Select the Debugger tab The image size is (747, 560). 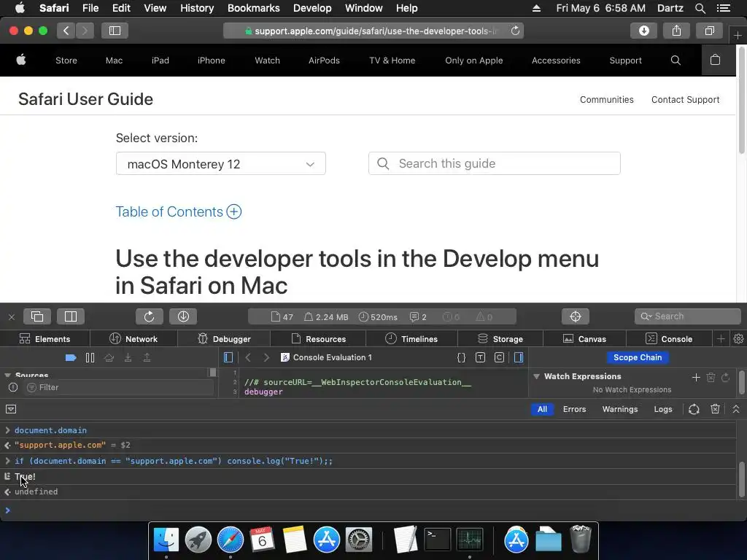[x=224, y=338]
